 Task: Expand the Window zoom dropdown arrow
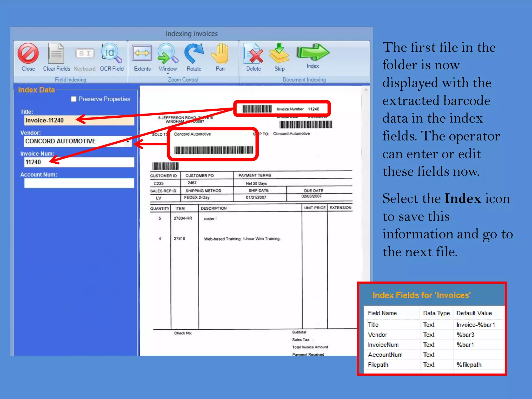point(168,74)
